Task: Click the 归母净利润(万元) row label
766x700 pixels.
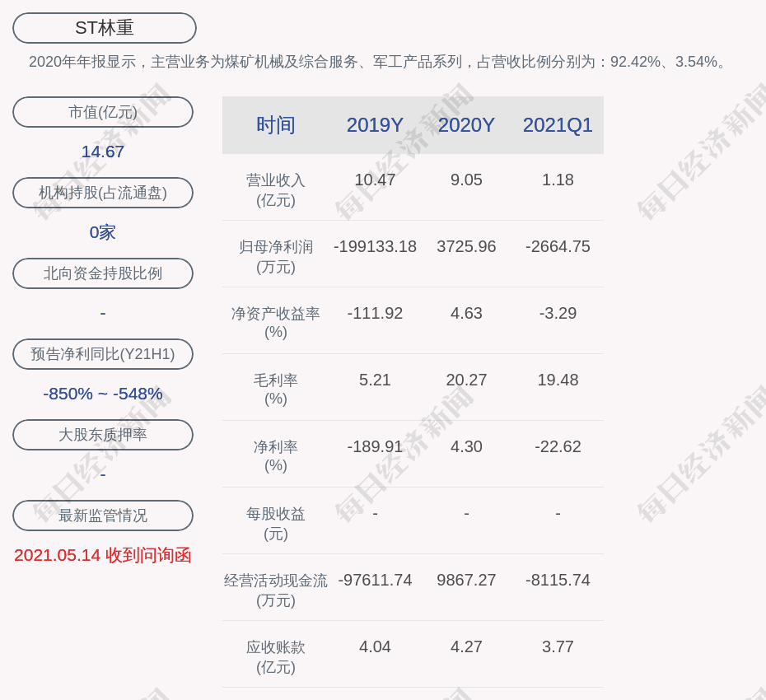Action: point(276,256)
